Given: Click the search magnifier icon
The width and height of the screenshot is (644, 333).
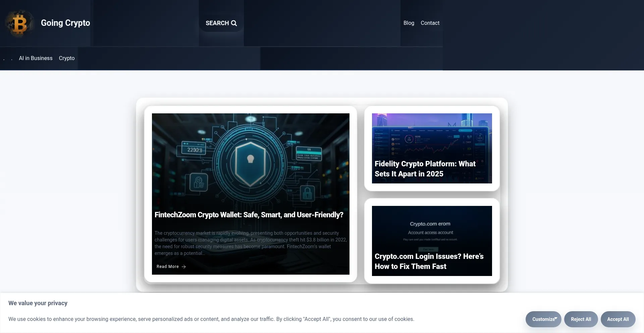Looking at the screenshot, I should point(234,23).
